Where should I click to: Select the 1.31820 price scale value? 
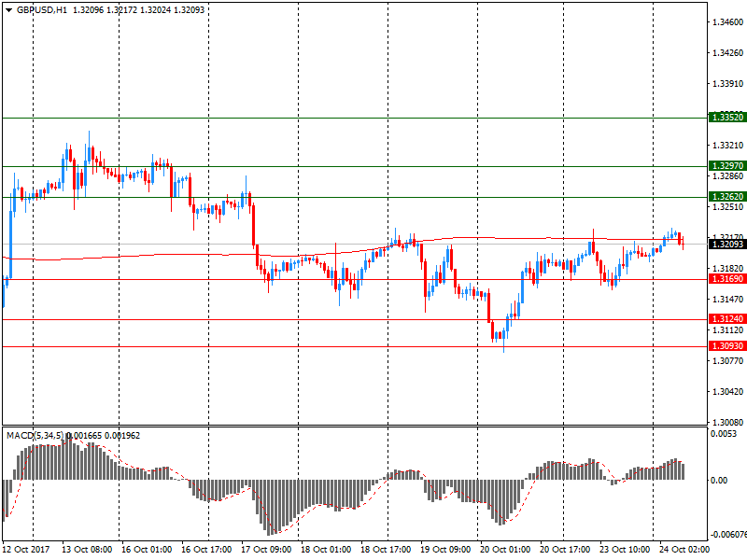(727, 269)
